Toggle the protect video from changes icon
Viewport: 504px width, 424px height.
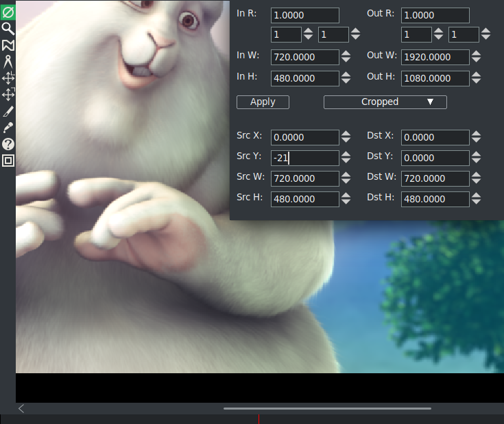click(8, 12)
